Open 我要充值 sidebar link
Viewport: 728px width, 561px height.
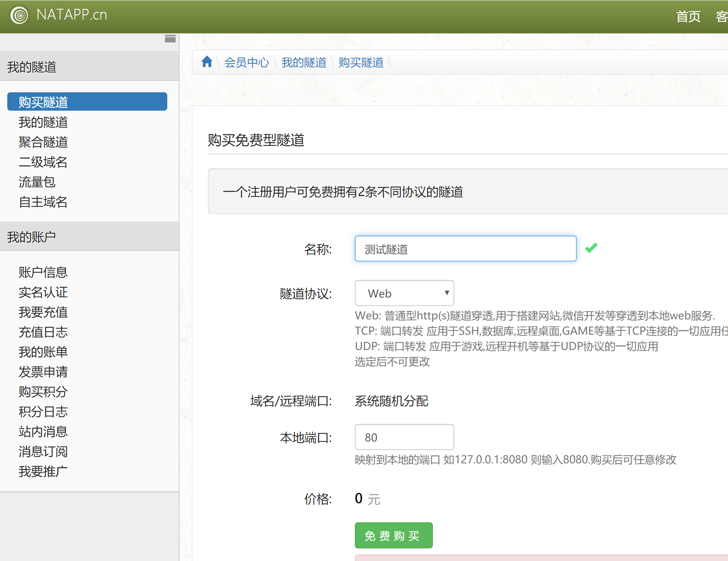click(43, 312)
